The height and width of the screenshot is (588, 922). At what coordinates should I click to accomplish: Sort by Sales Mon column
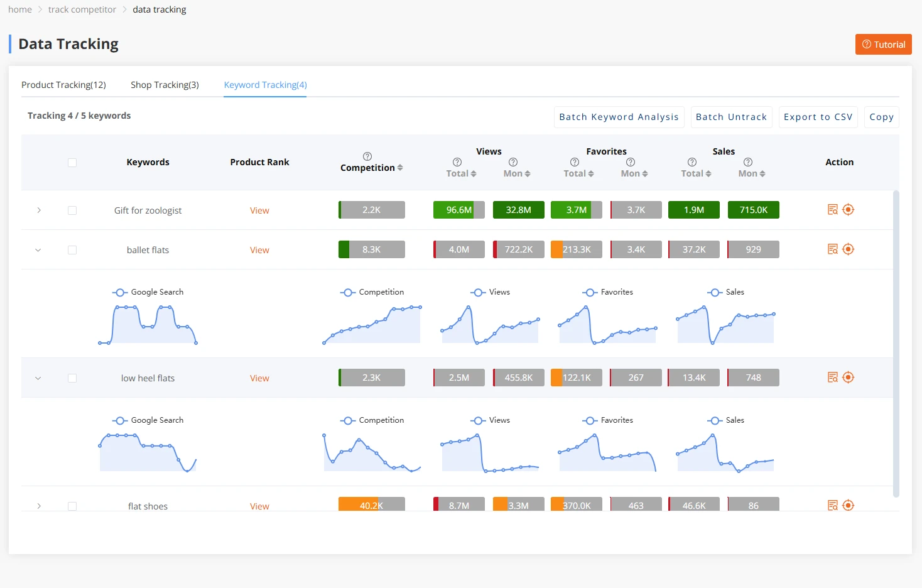751,173
